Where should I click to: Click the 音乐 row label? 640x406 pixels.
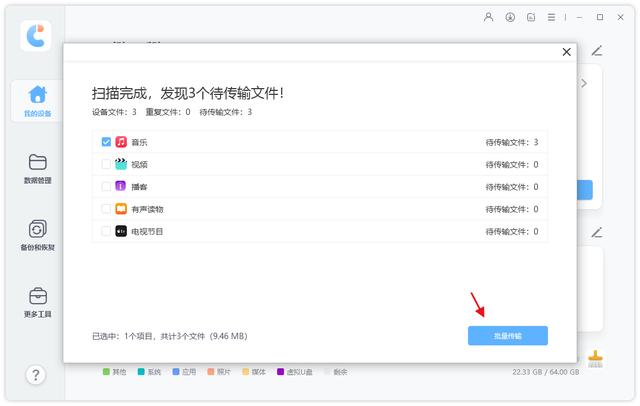[139, 142]
